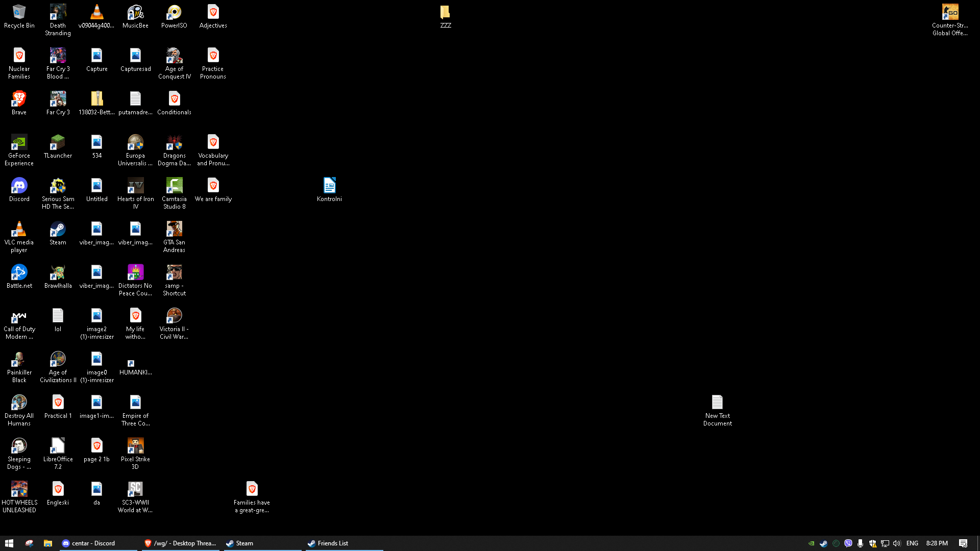Select Dragons Dogma Dark Arisen icon
Image resolution: width=980 pixels, height=551 pixels.
(174, 150)
